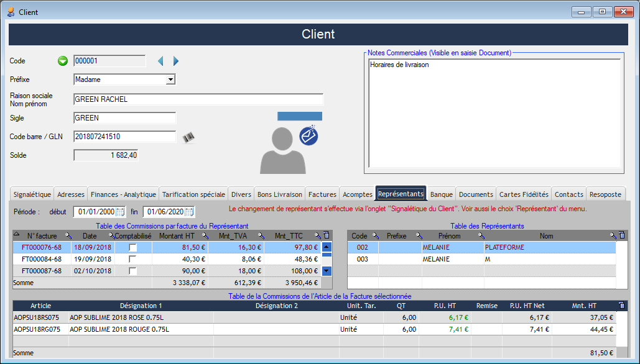Open calendar picker for the fin date

tap(189, 212)
